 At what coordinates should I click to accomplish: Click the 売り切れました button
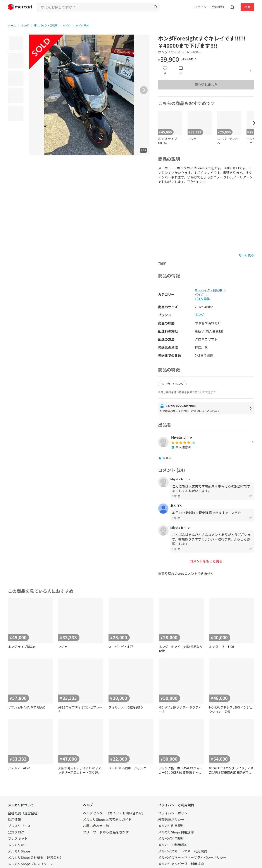tap(206, 85)
